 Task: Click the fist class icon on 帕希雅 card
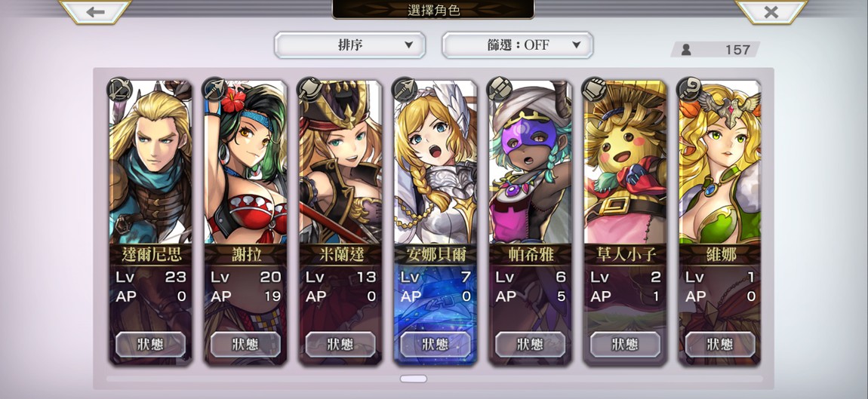click(x=499, y=89)
